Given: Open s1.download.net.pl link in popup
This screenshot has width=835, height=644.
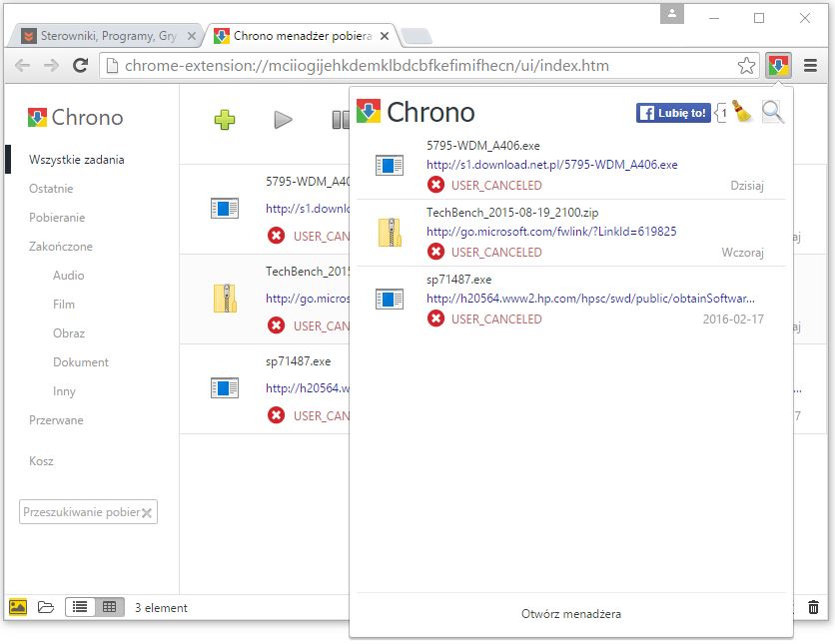Looking at the screenshot, I should (x=551, y=165).
